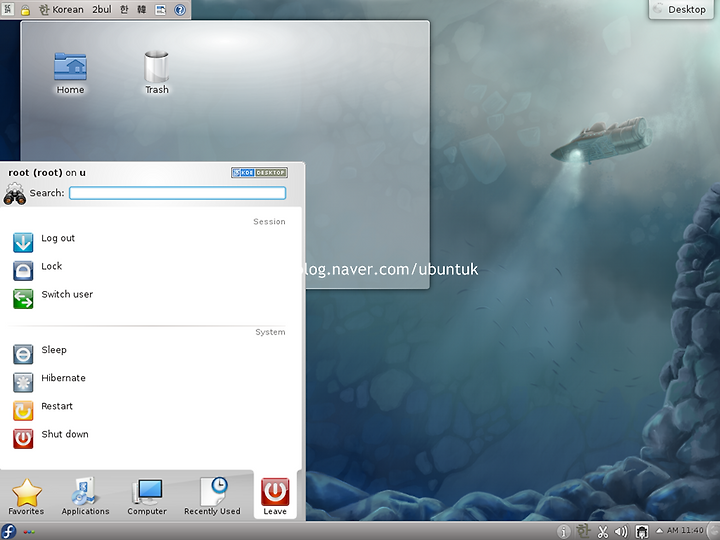Open the Home folder on the desktop
The width and height of the screenshot is (720, 540).
(x=70, y=73)
